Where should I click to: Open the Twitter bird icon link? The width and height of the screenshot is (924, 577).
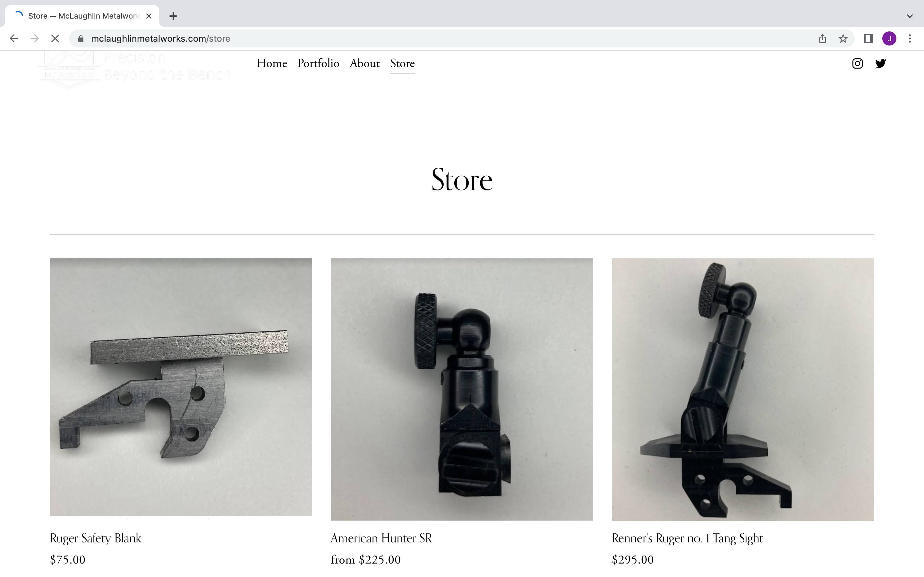pos(880,63)
